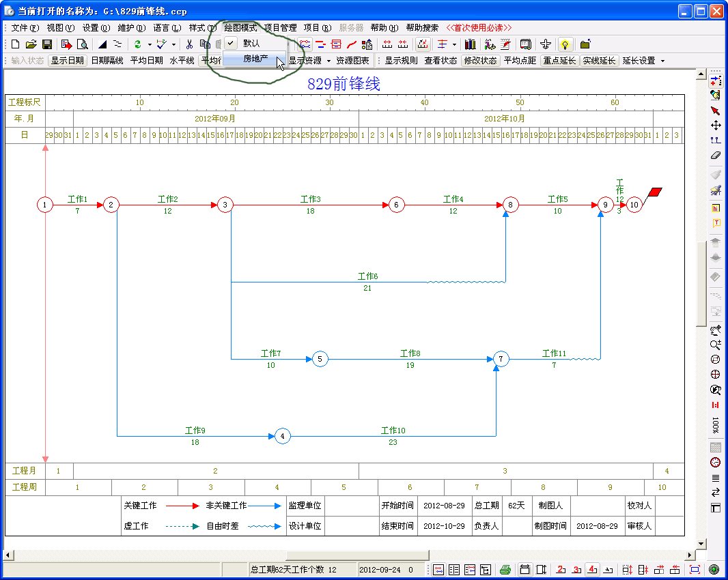The width and height of the screenshot is (728, 580).
Task: Click the red number 2 level icon
Action: [x=561, y=569]
